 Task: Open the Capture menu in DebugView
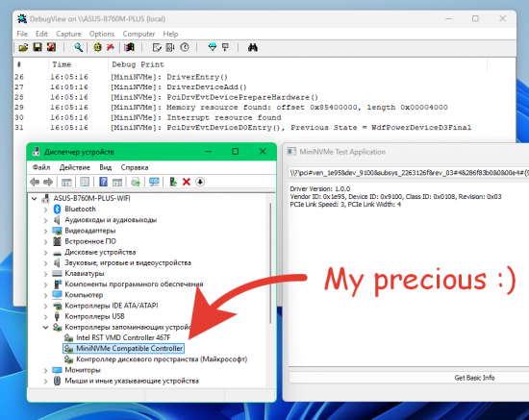tap(68, 34)
